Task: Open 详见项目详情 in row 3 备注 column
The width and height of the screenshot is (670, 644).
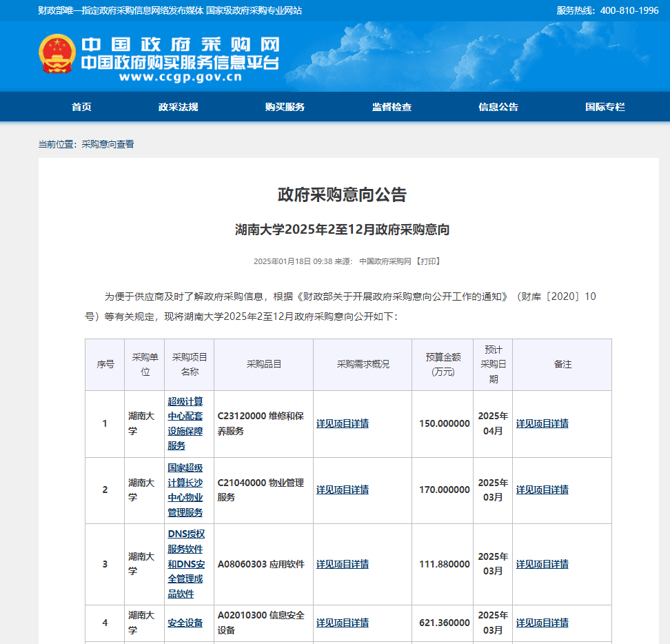Action: [x=542, y=564]
